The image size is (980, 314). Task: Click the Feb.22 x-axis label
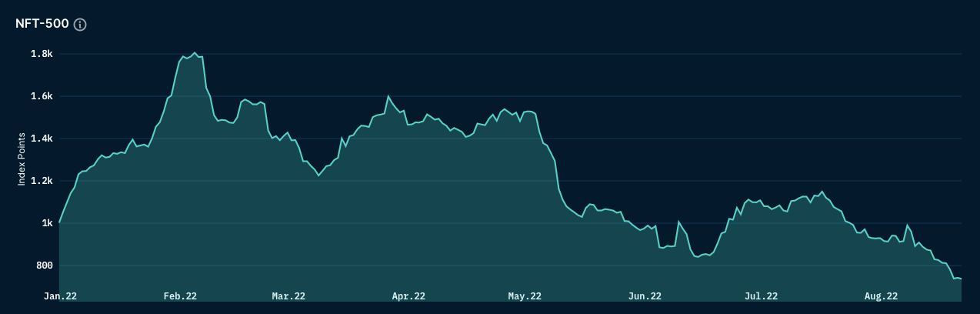(x=180, y=296)
